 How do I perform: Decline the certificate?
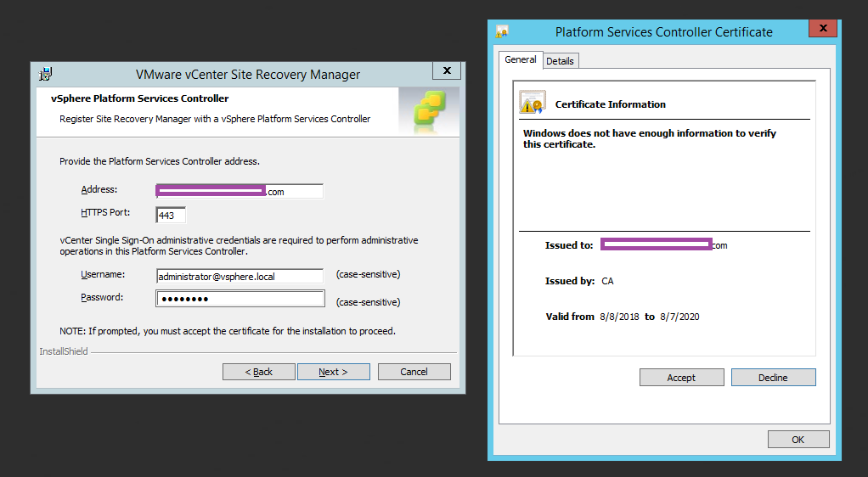773,378
